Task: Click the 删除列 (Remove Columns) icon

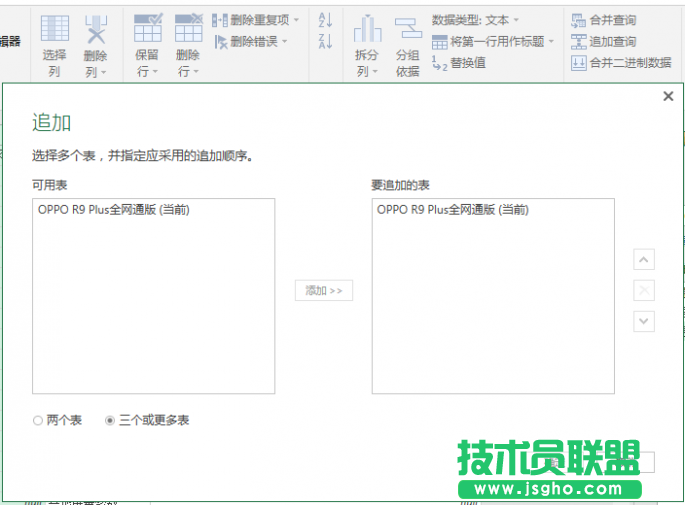Action: pyautogui.click(x=95, y=30)
